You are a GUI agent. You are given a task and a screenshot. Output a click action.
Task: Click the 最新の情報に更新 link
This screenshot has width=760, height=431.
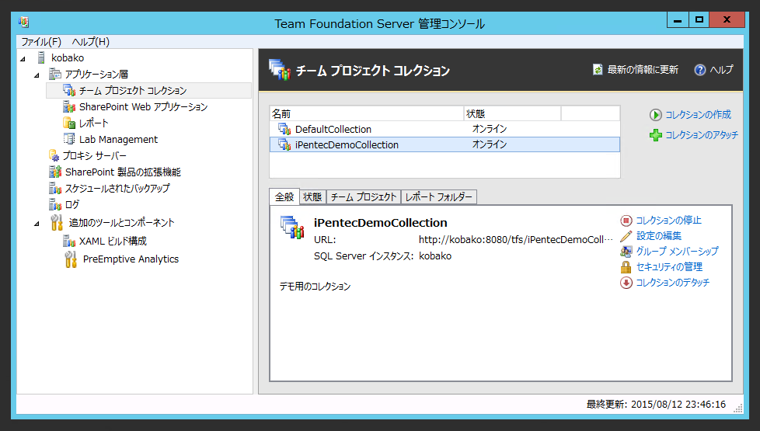click(x=643, y=70)
